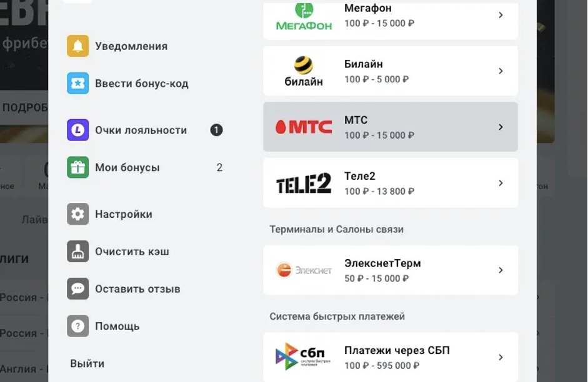Select the Ввести бонус-код menu entry
The height and width of the screenshot is (382, 588).
(x=141, y=84)
